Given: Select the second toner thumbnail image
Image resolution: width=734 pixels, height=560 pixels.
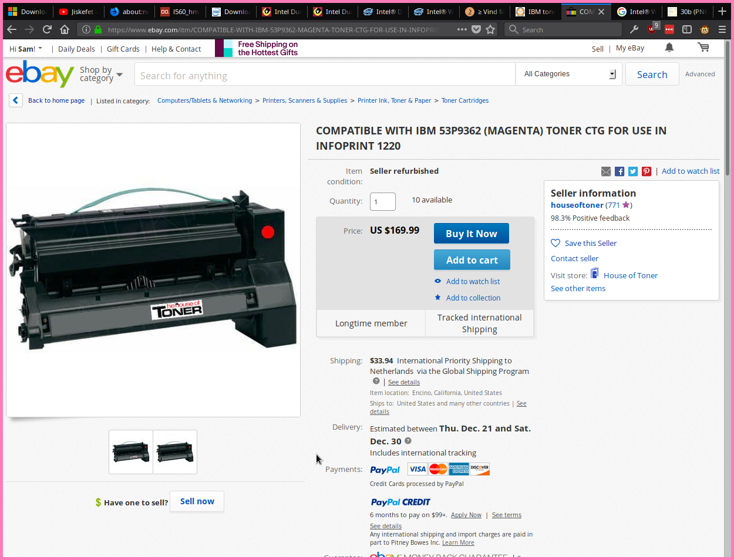Looking at the screenshot, I should [x=175, y=452].
